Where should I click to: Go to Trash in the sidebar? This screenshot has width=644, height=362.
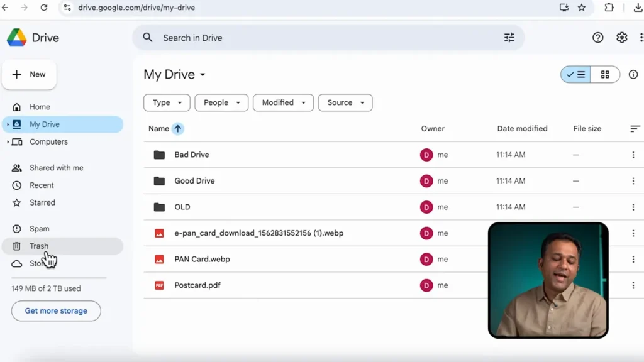pos(38,246)
